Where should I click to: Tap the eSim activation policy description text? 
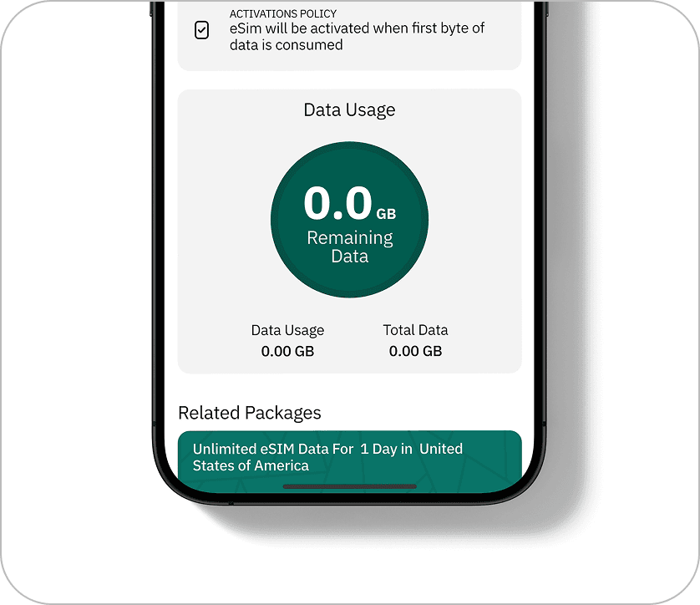pyautogui.click(x=357, y=37)
